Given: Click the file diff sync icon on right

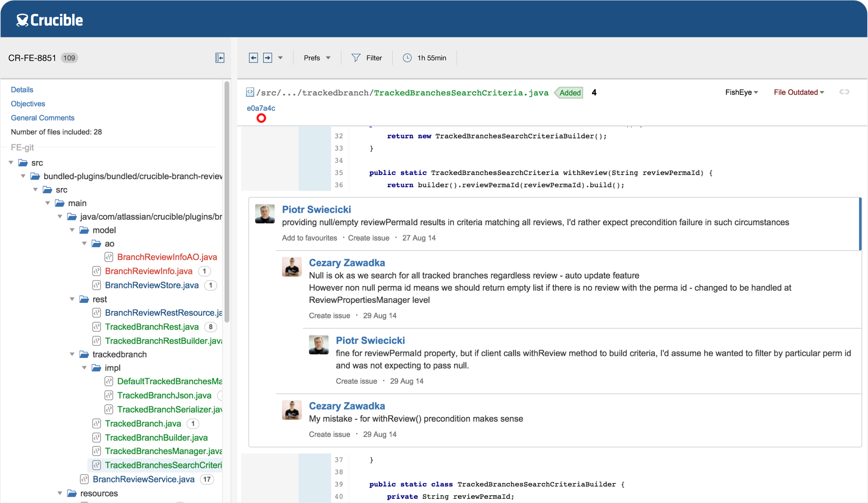Looking at the screenshot, I should pos(845,92).
